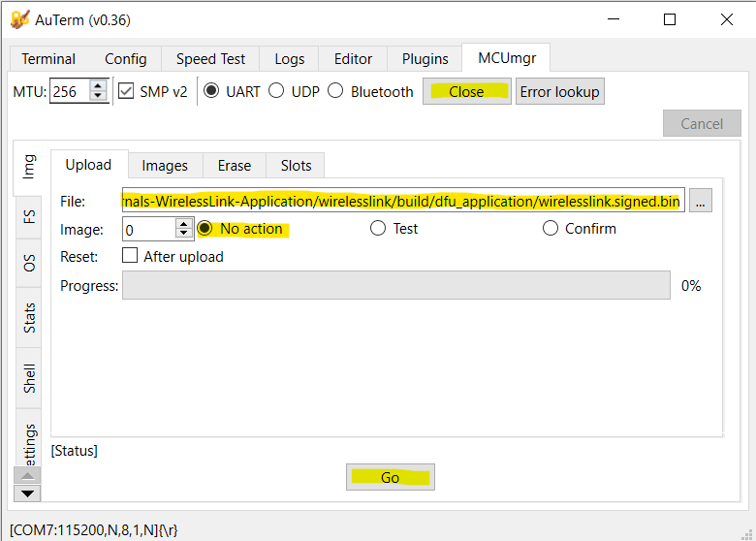
Task: Click the Error lookup button
Action: 560,91
